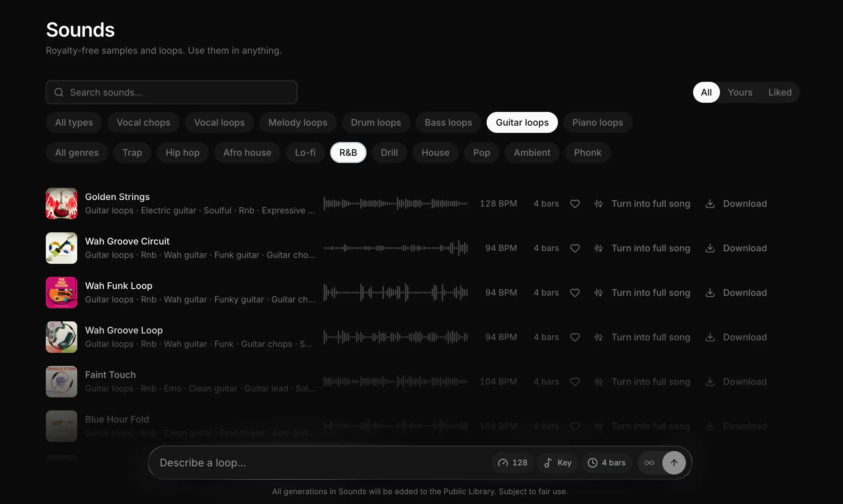
Task: Click full-song icon beside Faint Touch
Action: pos(599,382)
